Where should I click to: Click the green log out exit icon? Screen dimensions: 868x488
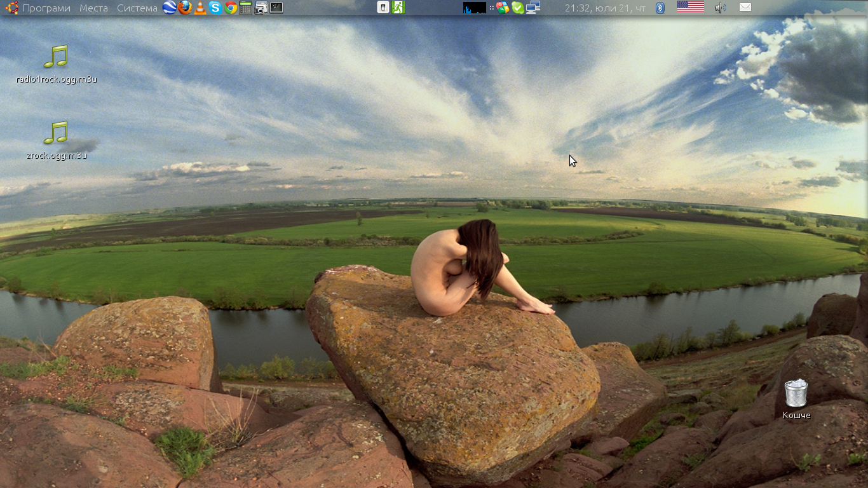click(x=398, y=8)
